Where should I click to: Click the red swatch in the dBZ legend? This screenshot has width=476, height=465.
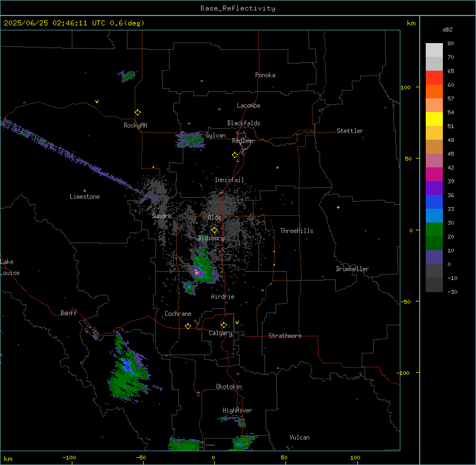click(434, 77)
